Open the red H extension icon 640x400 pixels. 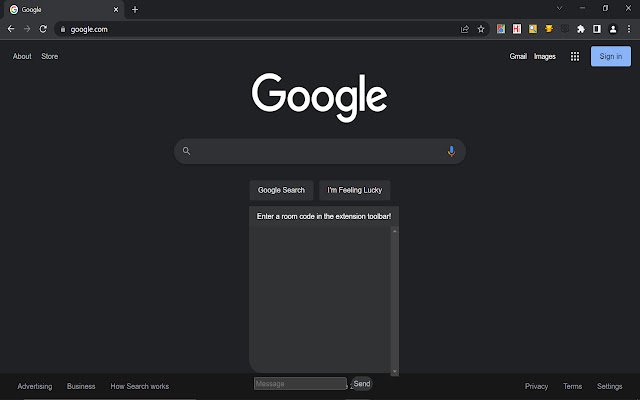tap(517, 29)
